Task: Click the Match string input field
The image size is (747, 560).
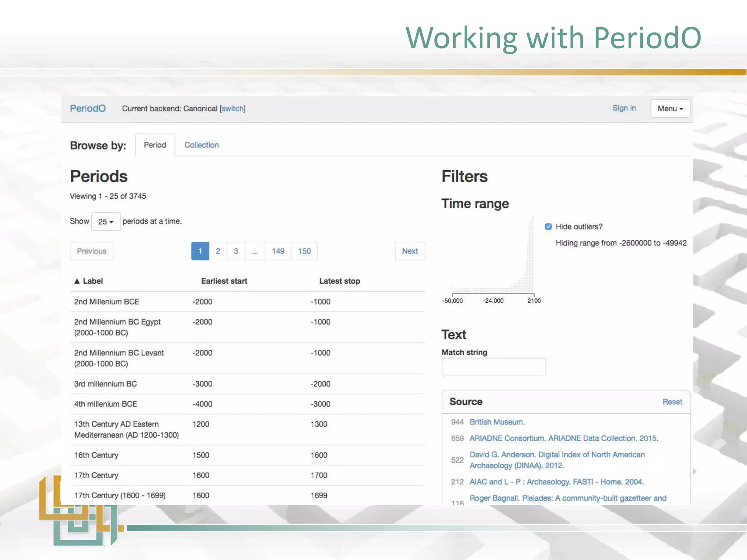Action: (x=494, y=367)
